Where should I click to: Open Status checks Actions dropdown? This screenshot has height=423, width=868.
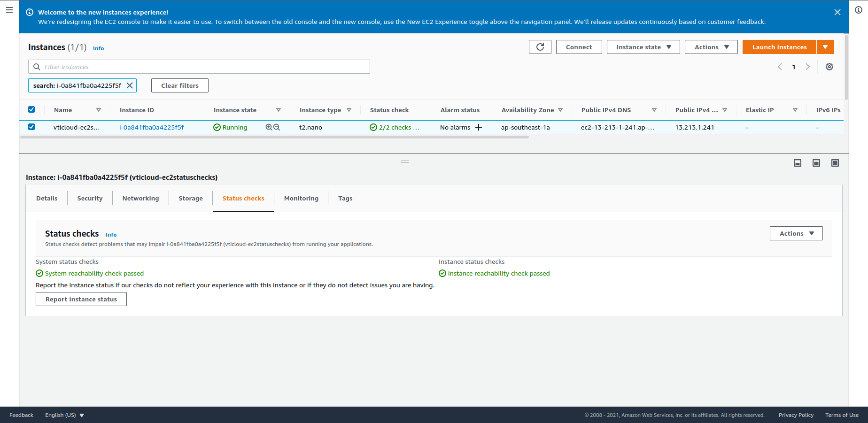796,233
